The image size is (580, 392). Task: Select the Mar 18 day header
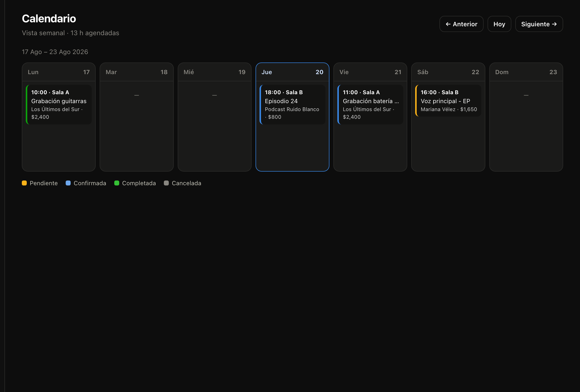tap(137, 72)
